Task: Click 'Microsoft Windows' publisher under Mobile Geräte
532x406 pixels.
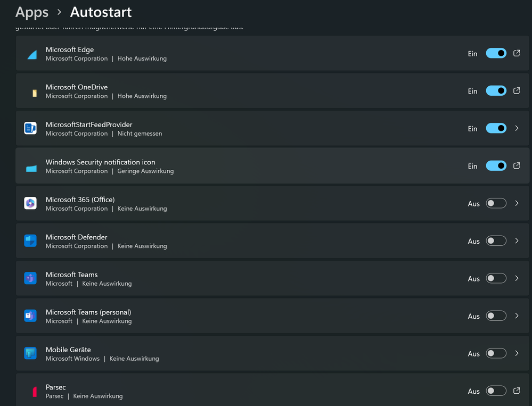Action: coord(72,359)
